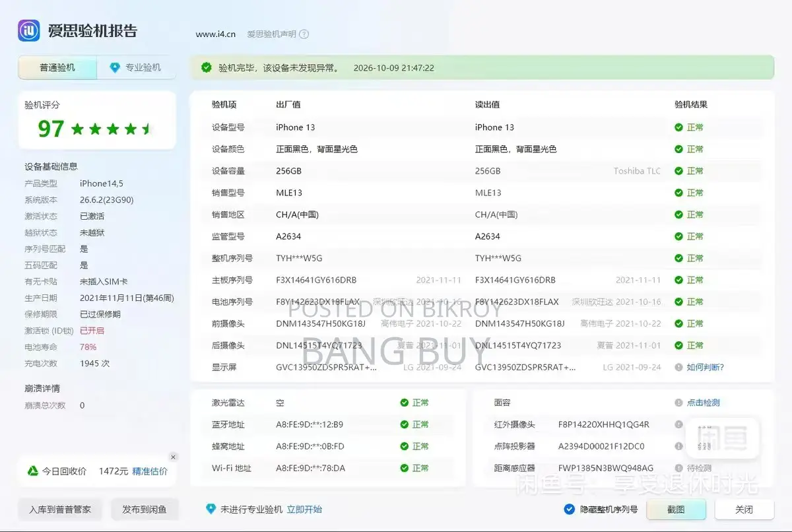Select system version 26.6.2(23G90)
Image resolution: width=792 pixels, height=532 pixels.
(x=107, y=200)
